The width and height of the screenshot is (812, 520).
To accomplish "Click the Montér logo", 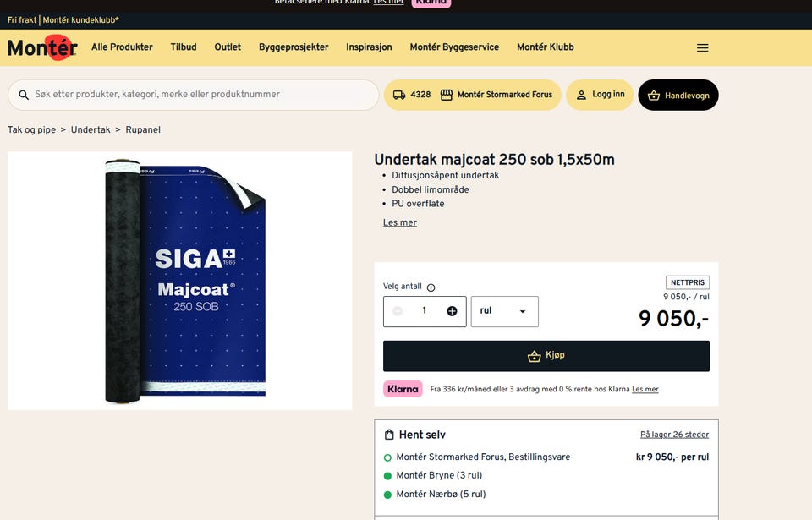I will tap(42, 47).
